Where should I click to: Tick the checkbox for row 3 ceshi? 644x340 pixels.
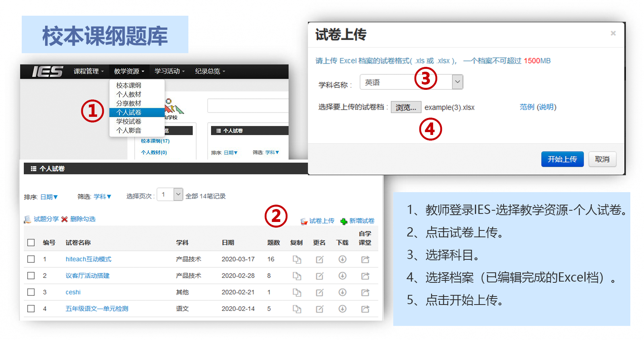31,292
